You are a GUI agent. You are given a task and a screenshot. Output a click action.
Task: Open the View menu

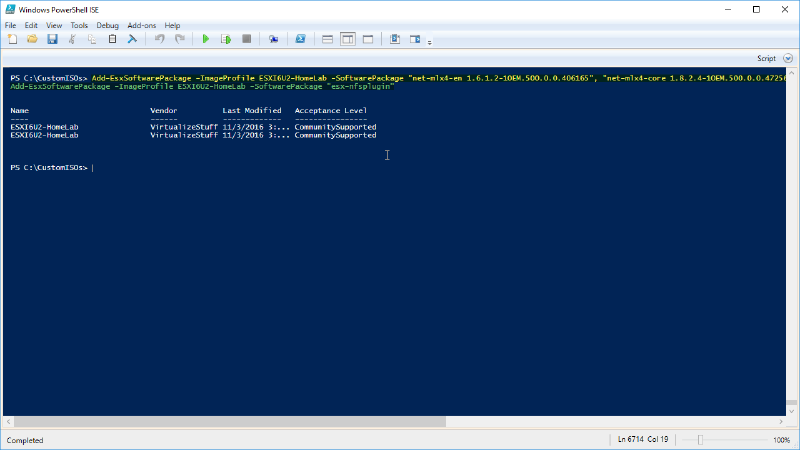(54, 26)
